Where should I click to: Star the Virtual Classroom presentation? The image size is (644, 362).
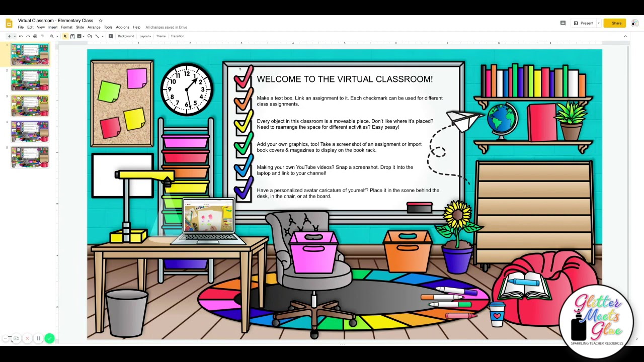point(100,21)
